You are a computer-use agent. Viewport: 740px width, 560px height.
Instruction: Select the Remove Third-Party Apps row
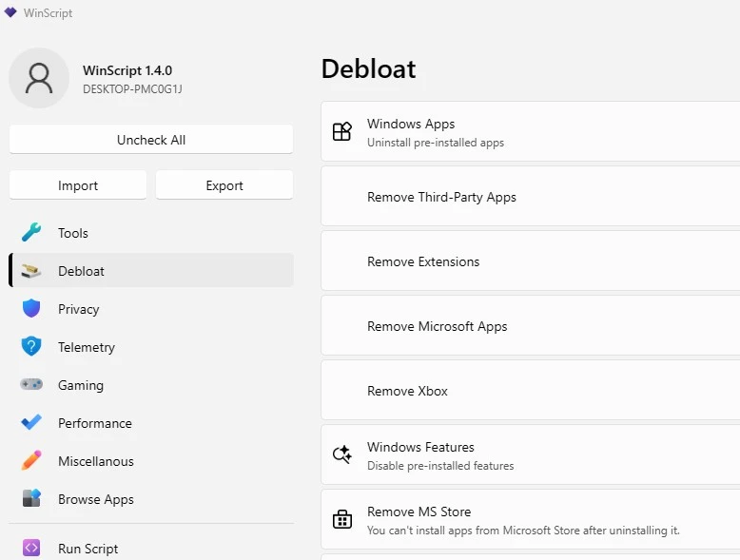pos(531,196)
